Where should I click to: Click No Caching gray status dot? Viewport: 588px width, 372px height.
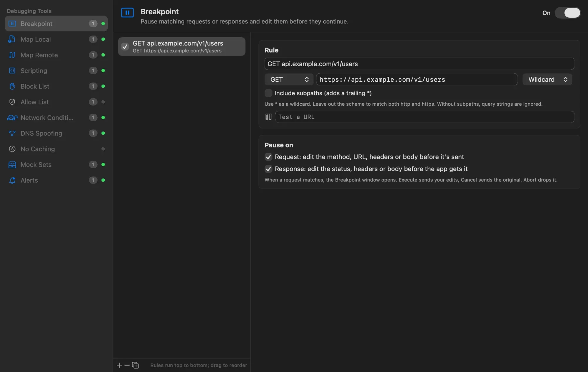(103, 149)
